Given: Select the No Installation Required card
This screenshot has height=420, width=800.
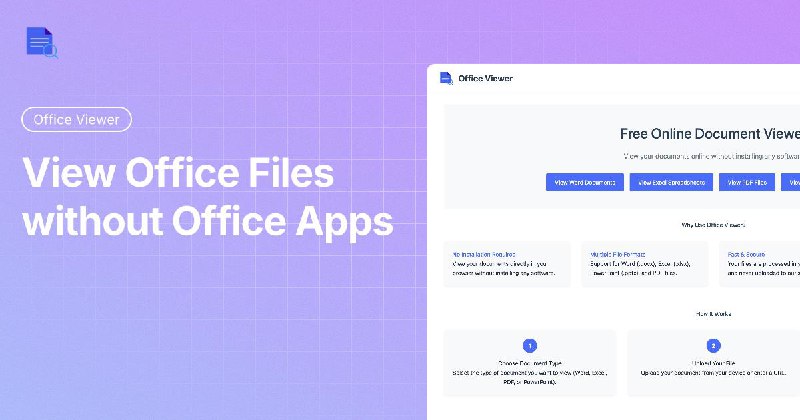Looking at the screenshot, I should point(507,264).
